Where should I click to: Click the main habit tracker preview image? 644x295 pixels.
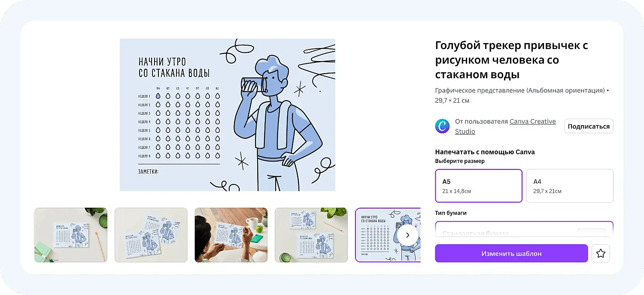click(x=228, y=115)
